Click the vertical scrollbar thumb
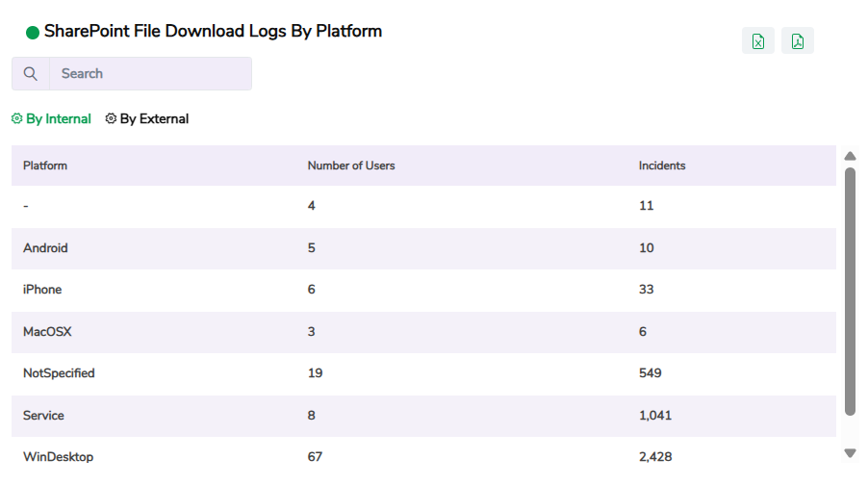This screenshot has width=868, height=485. [x=850, y=289]
